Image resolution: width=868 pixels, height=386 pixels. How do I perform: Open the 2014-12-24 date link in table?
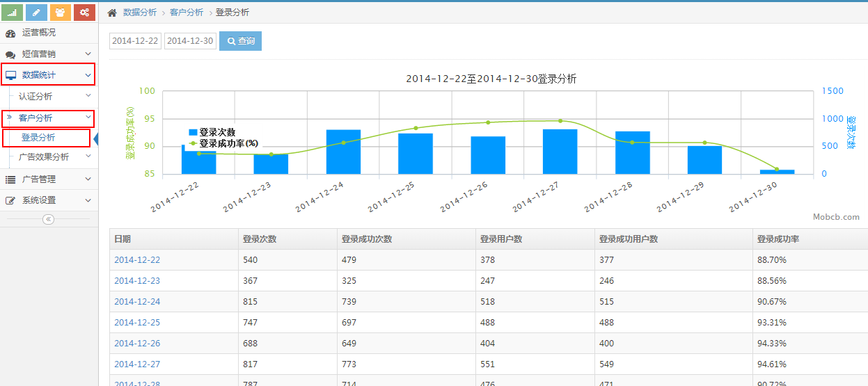pyautogui.click(x=137, y=302)
